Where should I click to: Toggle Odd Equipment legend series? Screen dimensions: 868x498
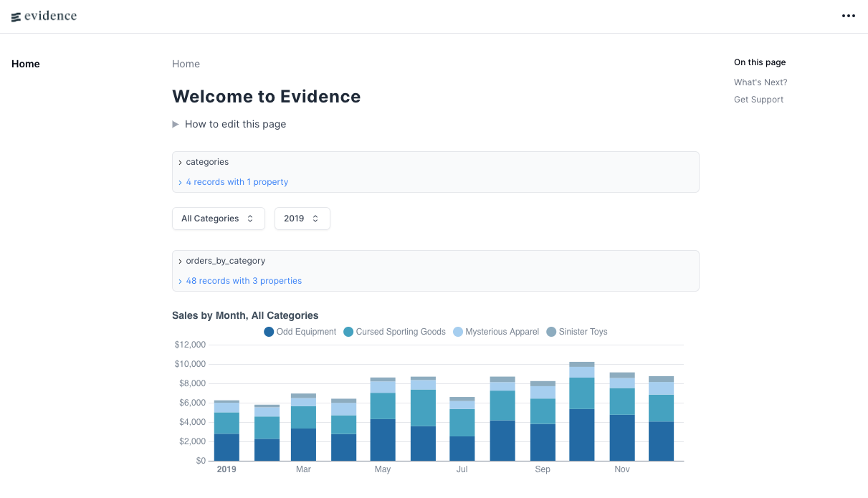pos(300,332)
